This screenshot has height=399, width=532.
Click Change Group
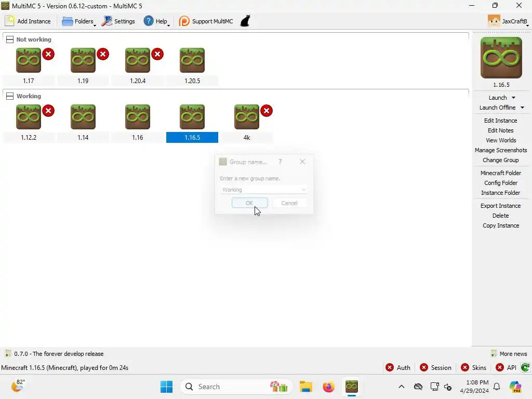(501, 160)
